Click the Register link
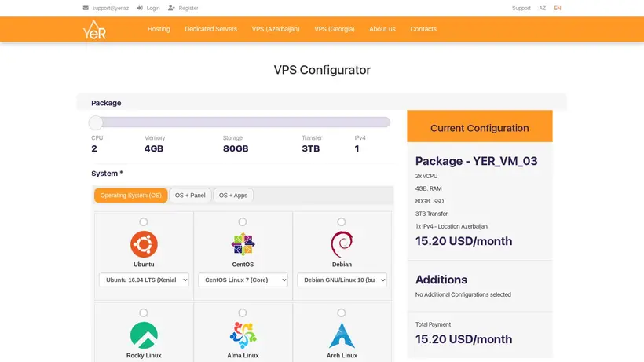644x362 pixels. pos(188,8)
